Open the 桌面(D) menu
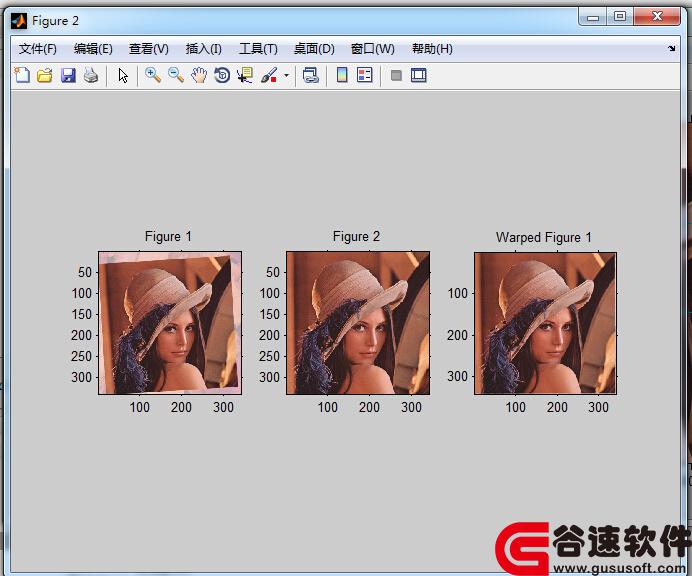This screenshot has height=576, width=692. pyautogui.click(x=314, y=49)
